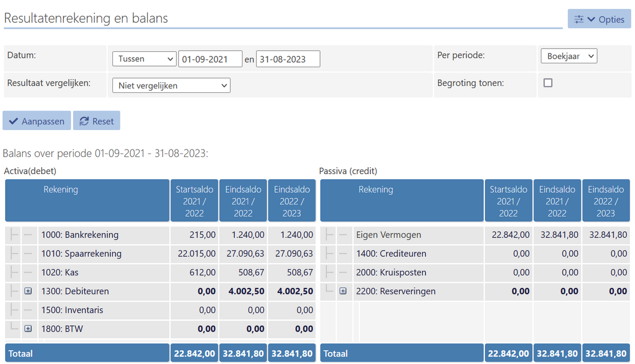This screenshot has height=364, width=635.
Task: Select the 1010: Spaarrekening account row
Action: click(81, 253)
